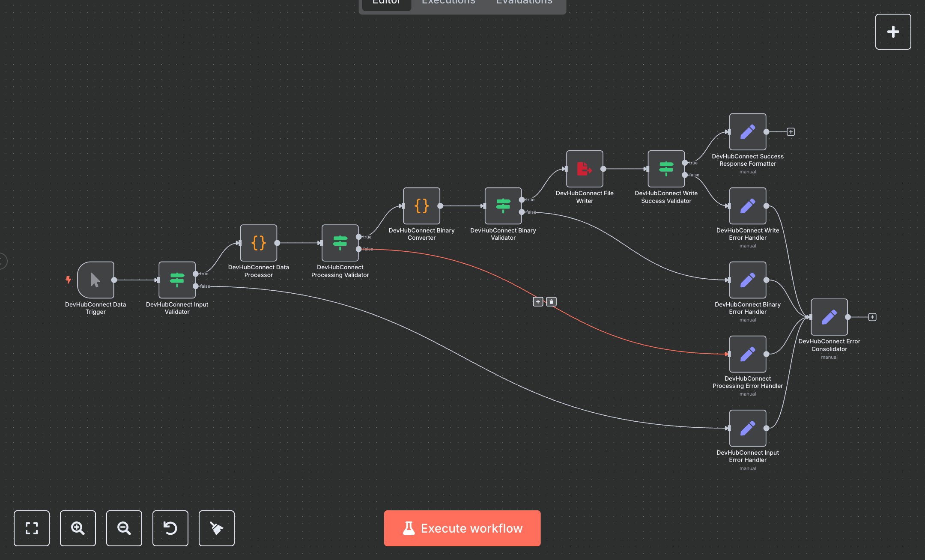This screenshot has width=925, height=560.
Task: Open the DevHubConnect Success Response Formatter node
Action: pos(747,132)
